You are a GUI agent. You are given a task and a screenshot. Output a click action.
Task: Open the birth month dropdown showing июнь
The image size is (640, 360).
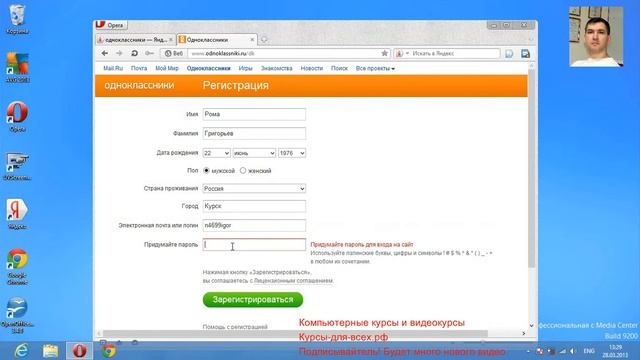(x=254, y=153)
